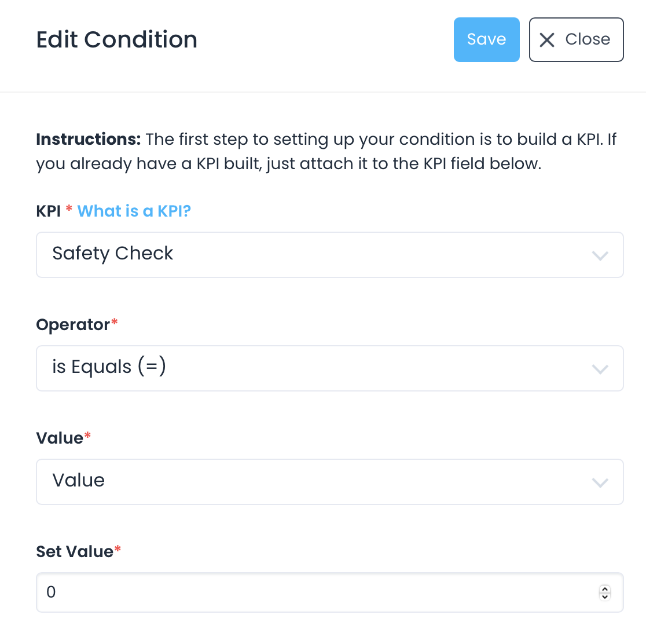The height and width of the screenshot is (644, 646).
Task: Click the Save button
Action: coord(486,39)
